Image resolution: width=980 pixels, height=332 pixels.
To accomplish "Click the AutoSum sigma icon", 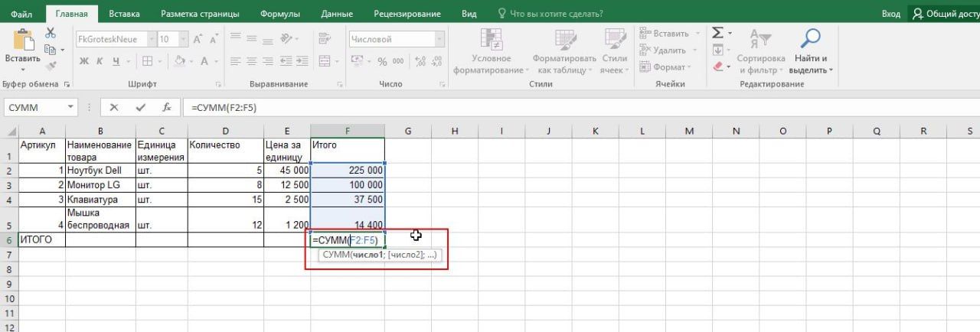I will point(717,33).
